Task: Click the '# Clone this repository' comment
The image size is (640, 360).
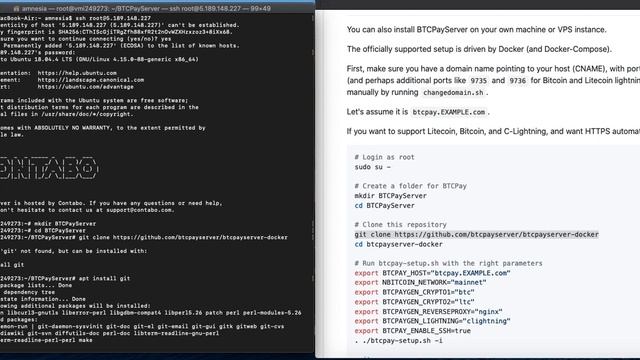Action: tap(400, 225)
